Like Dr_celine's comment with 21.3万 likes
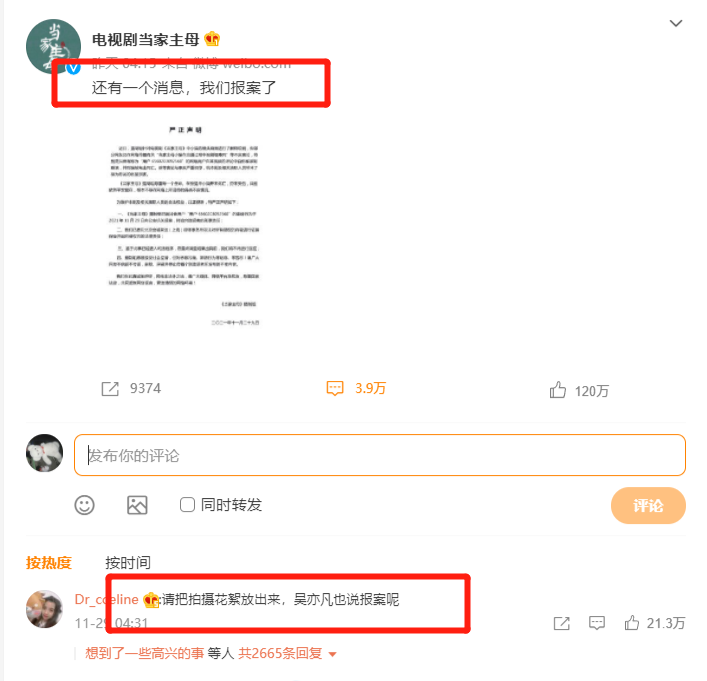The width and height of the screenshot is (707, 681). pyautogui.click(x=632, y=623)
